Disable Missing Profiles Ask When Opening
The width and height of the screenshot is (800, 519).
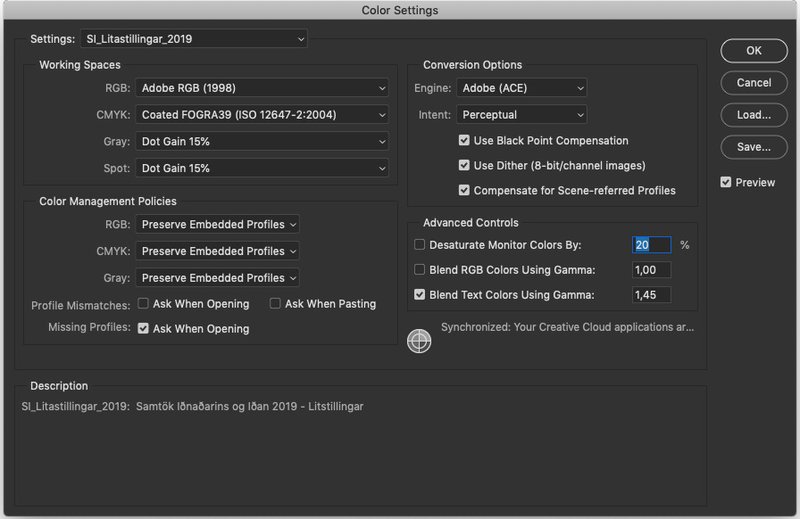143,328
